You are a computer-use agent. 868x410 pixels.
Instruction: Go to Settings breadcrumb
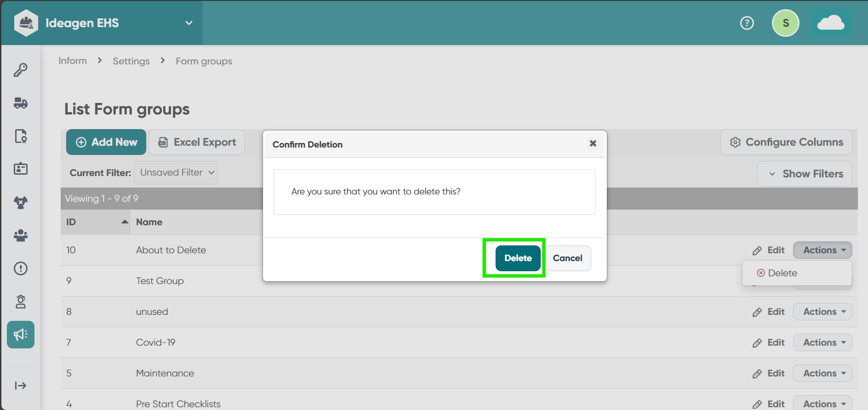click(x=131, y=61)
